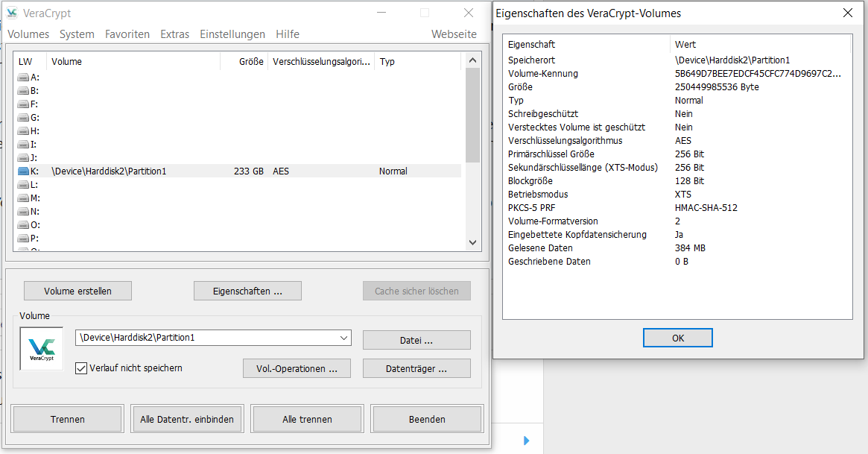
Task: Click Wert column header in dialog
Action: [x=759, y=44]
